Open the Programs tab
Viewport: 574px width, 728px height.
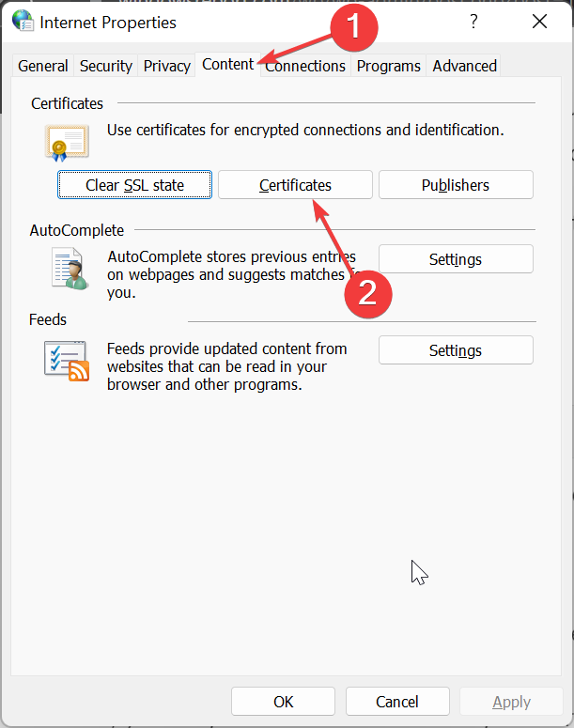(389, 66)
